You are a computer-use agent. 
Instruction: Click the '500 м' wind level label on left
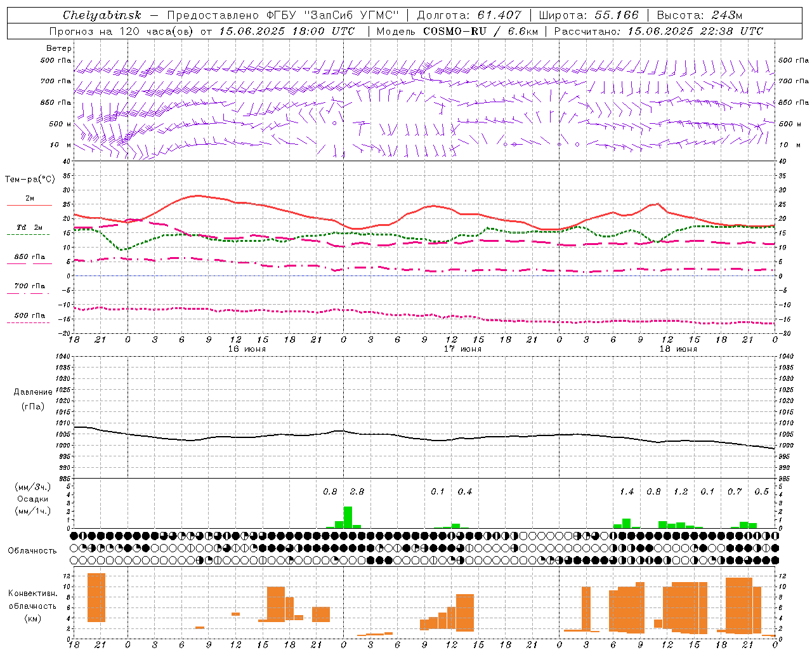60,124
